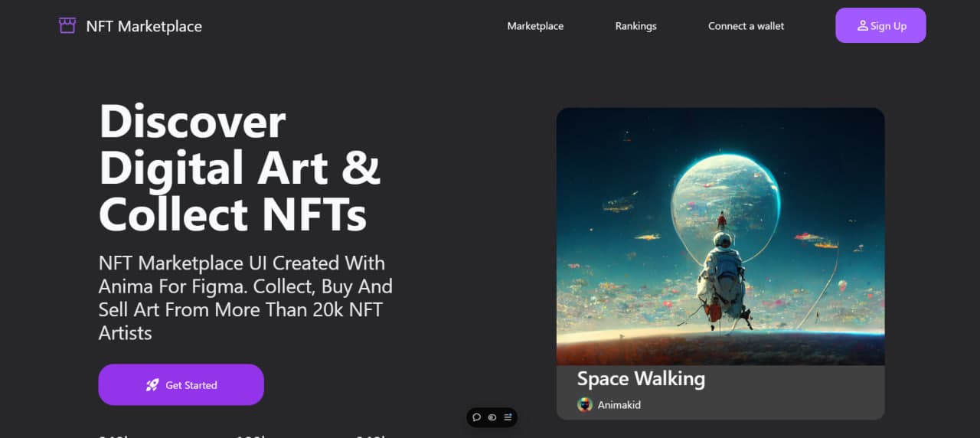Click the Animakid avatar icon

click(x=585, y=405)
